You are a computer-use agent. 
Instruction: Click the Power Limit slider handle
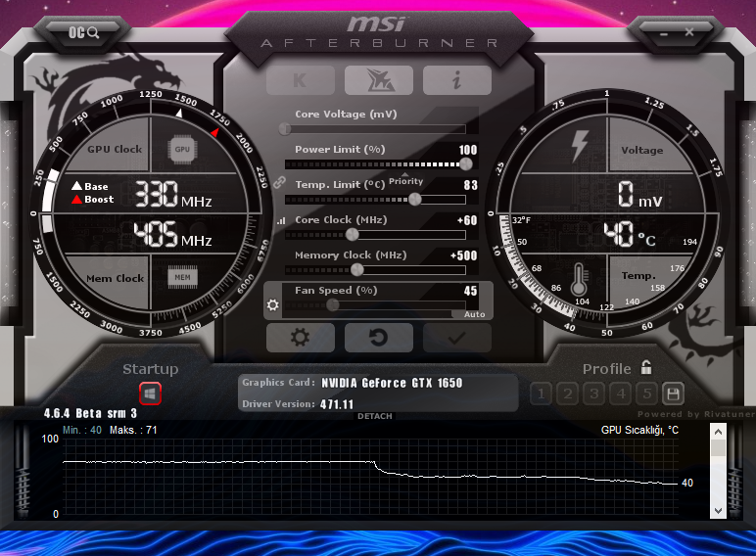(x=466, y=163)
